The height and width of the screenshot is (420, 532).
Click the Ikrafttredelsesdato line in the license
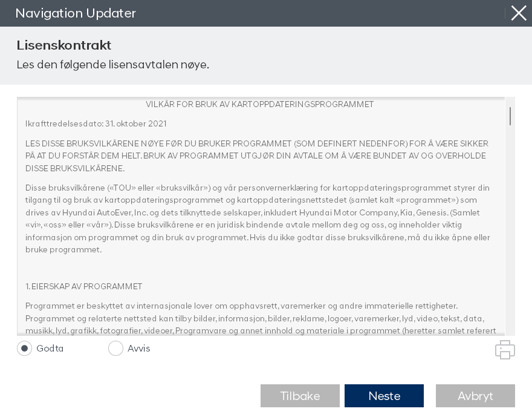96,124
